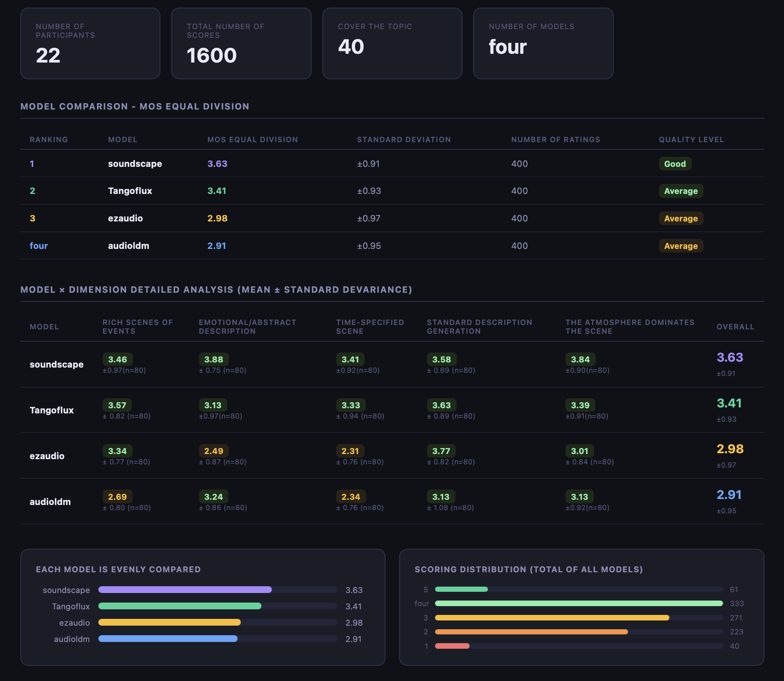784x681 pixels.
Task: Click soundscape's overall 3.63 in detail table
Action: tap(730, 357)
